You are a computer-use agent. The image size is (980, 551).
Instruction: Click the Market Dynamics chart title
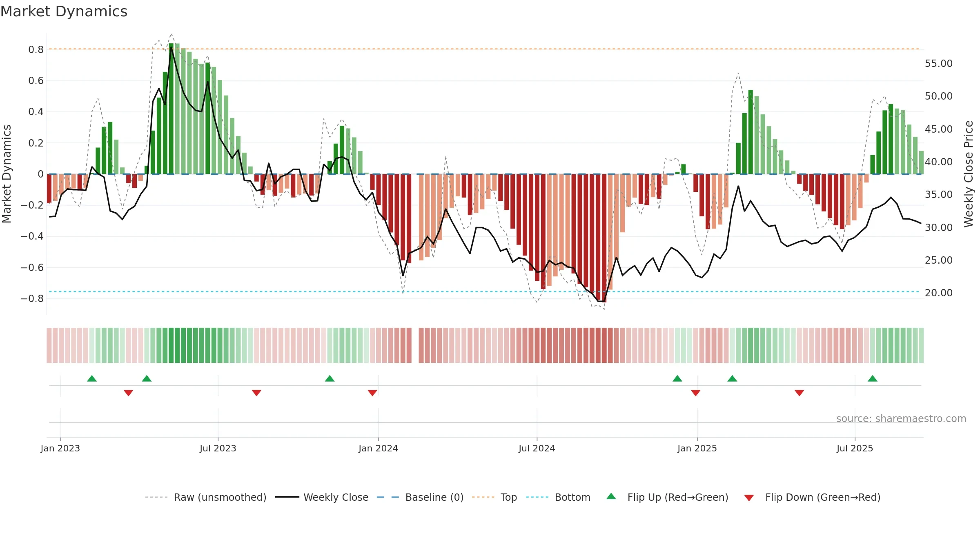click(x=64, y=11)
